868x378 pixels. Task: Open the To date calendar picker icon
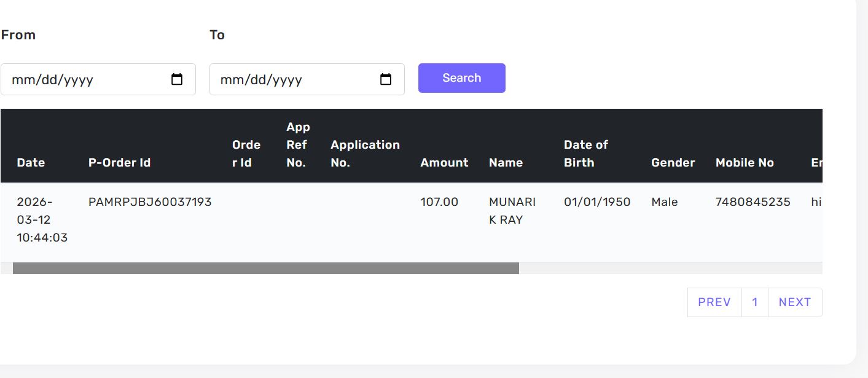386,79
